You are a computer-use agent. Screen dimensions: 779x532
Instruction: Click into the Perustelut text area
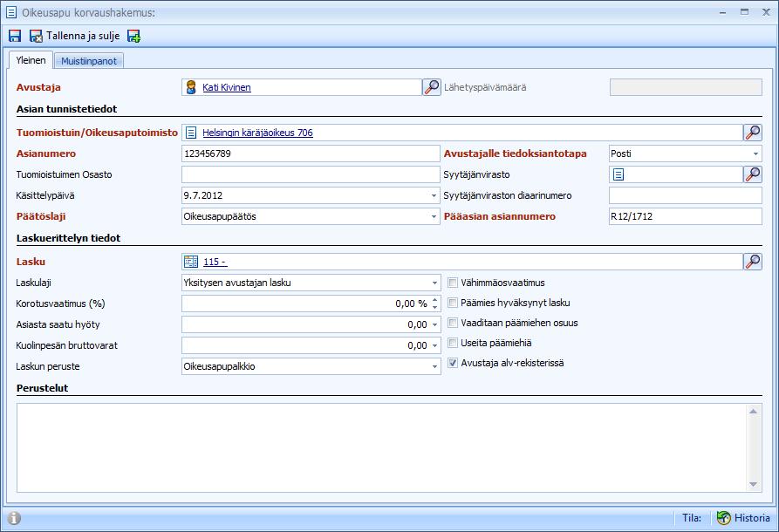381,447
